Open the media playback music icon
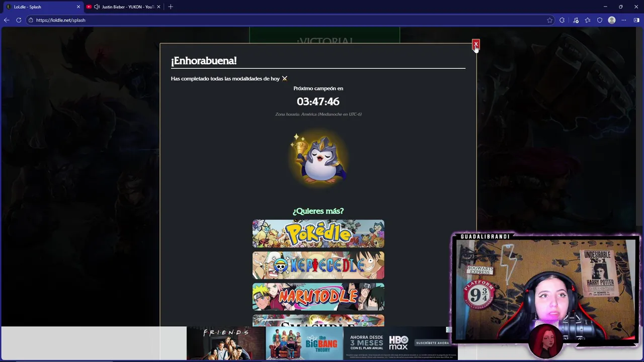The image size is (644, 362). click(x=576, y=20)
